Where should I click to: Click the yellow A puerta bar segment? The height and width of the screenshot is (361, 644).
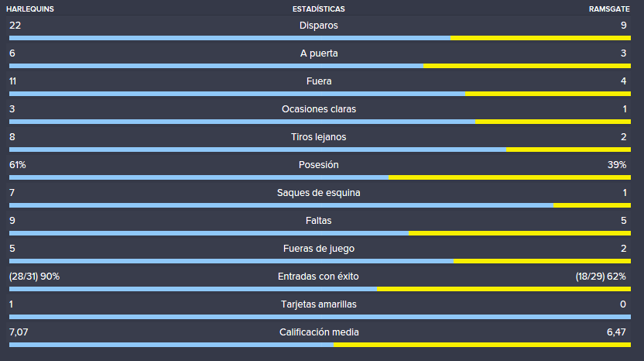(527, 66)
